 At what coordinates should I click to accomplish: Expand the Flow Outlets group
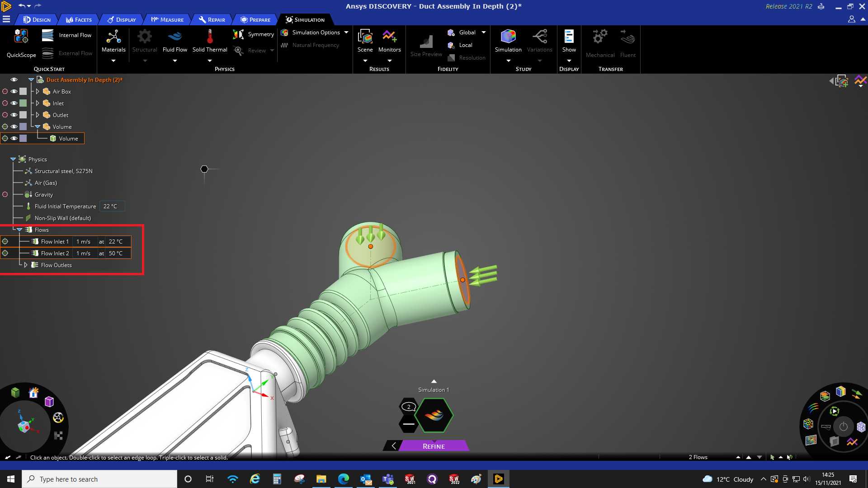26,265
